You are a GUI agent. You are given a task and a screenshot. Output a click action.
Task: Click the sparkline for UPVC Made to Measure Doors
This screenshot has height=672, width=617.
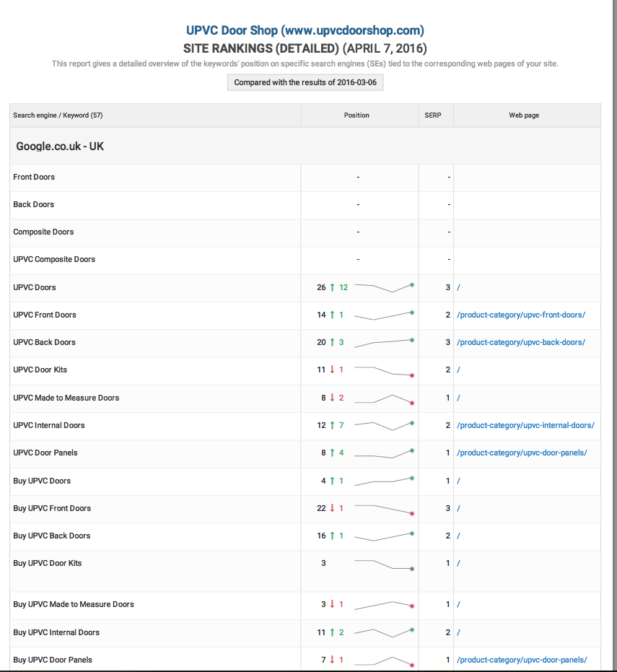(x=385, y=399)
